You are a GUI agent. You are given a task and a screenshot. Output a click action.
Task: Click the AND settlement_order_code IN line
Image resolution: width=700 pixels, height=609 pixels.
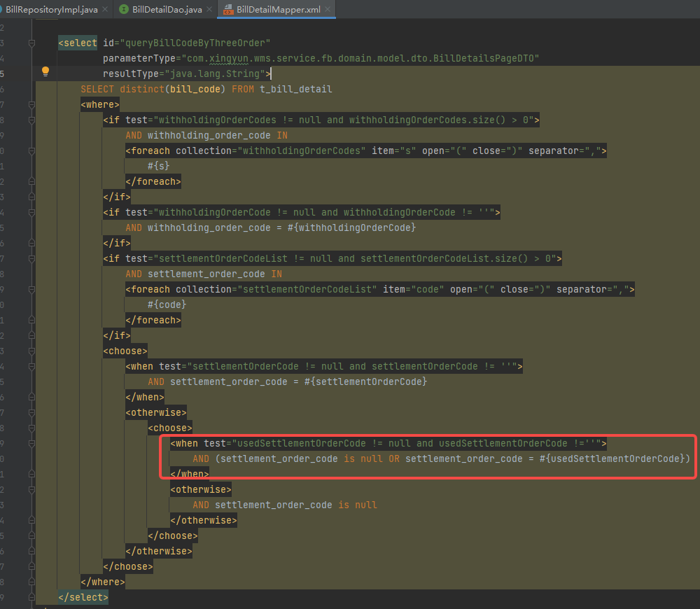204,274
